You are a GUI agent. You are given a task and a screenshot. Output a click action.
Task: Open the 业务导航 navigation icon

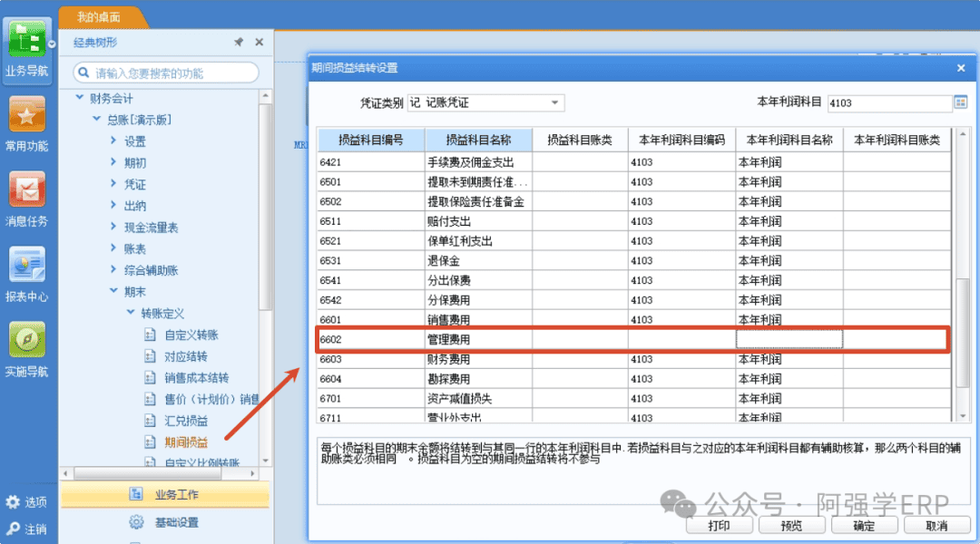[26, 41]
